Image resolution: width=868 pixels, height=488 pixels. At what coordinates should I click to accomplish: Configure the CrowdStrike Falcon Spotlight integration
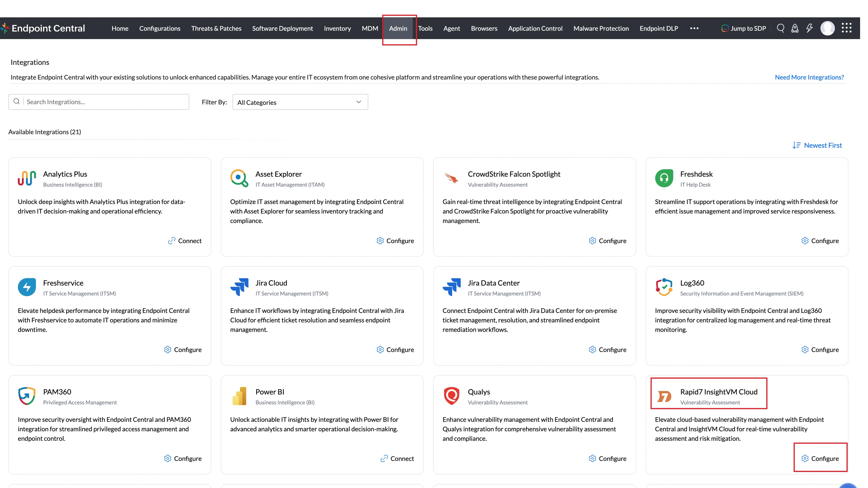click(x=608, y=240)
